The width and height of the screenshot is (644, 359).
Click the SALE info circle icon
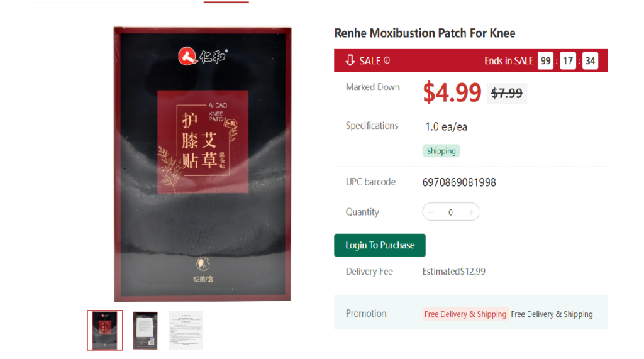[387, 60]
